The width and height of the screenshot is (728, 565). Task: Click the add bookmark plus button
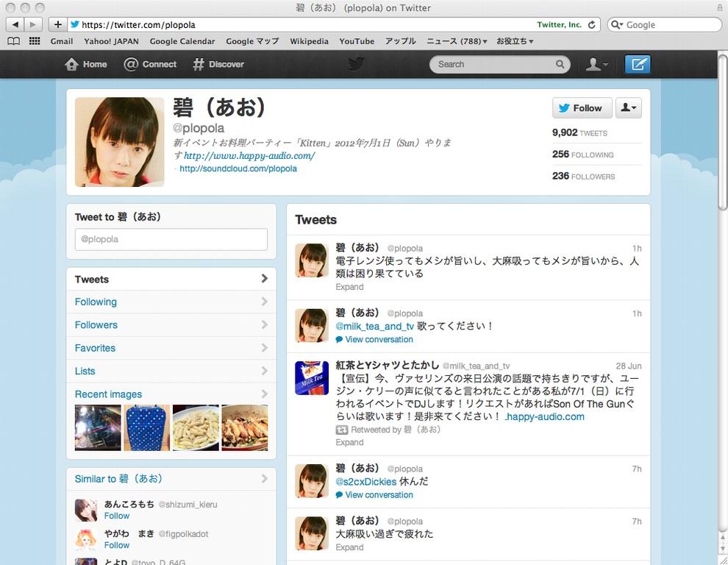pos(57,24)
